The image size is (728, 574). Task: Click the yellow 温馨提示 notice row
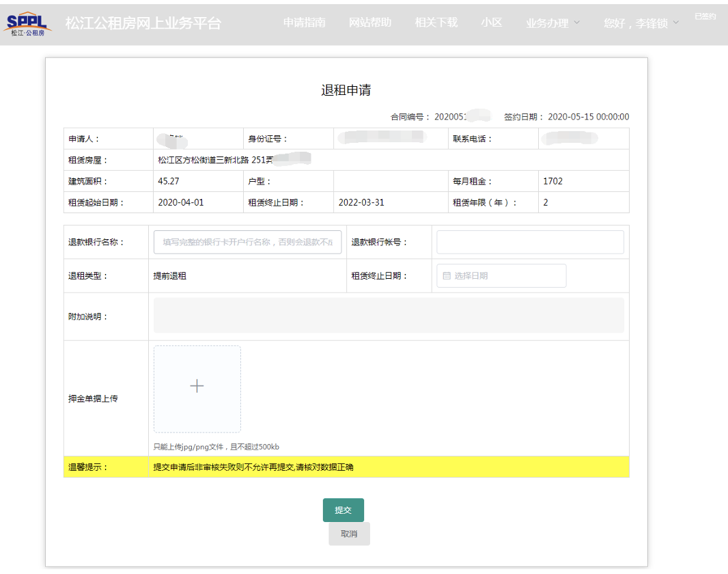tap(346, 467)
